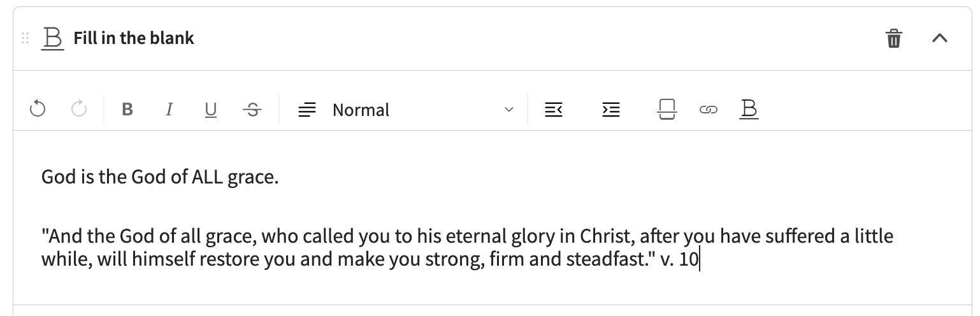This screenshot has width=980, height=316.
Task: Decrease the paragraph indent
Action: tap(554, 110)
